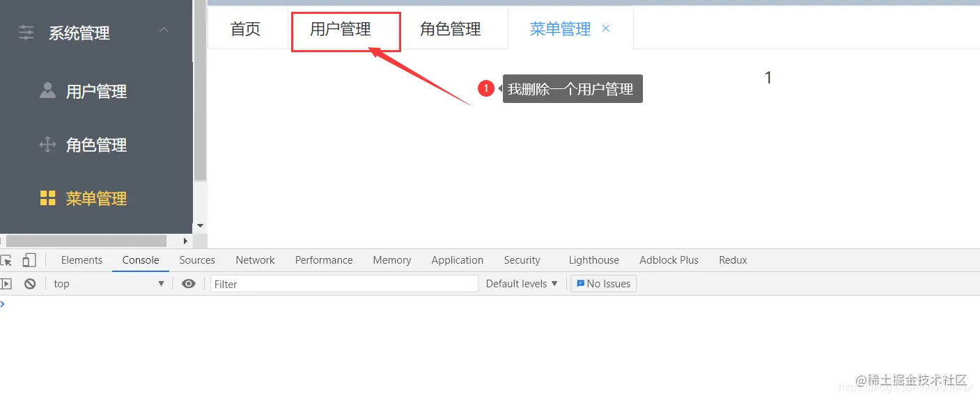The height and width of the screenshot is (400, 980).
Task: Open the Adblock Plus panel
Action: pos(669,260)
